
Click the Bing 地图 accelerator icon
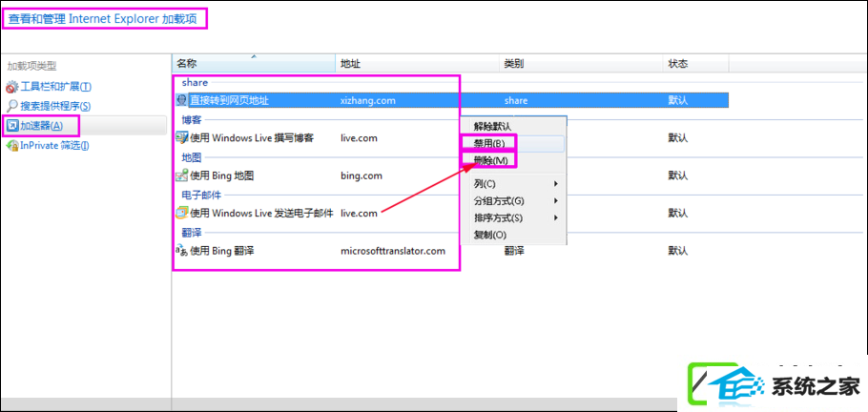181,175
